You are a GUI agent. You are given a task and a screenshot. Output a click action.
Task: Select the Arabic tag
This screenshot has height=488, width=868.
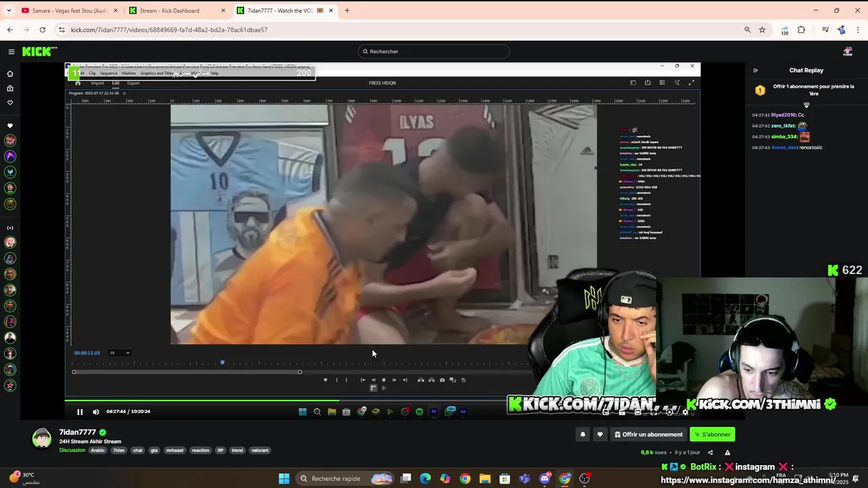click(x=98, y=450)
